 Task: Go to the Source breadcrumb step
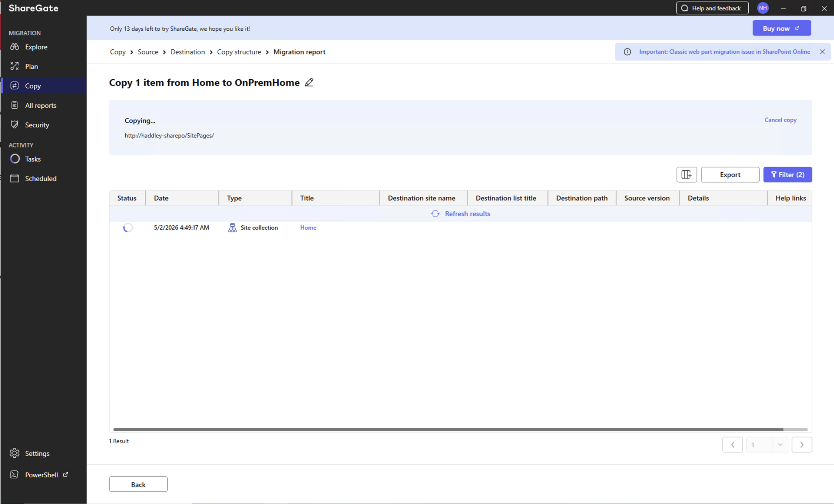point(148,52)
